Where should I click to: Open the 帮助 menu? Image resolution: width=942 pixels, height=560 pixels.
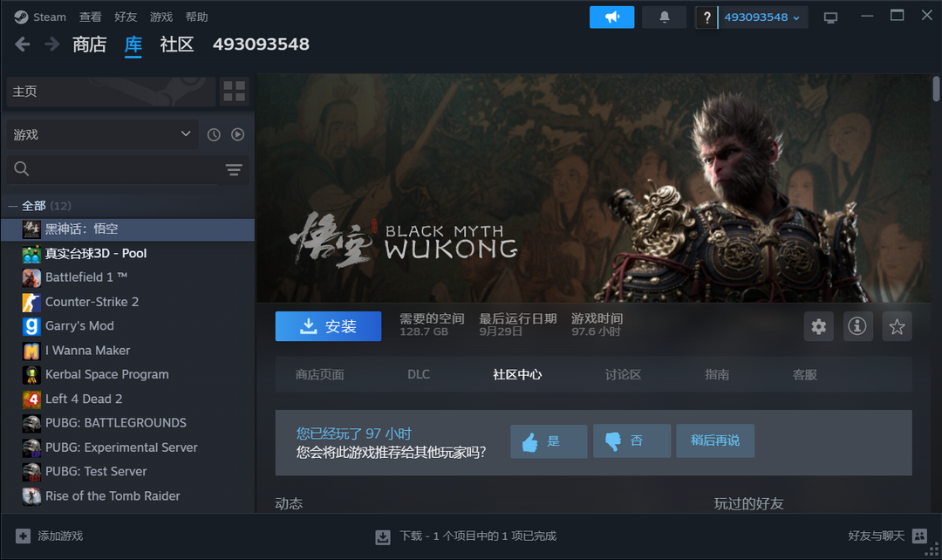196,17
